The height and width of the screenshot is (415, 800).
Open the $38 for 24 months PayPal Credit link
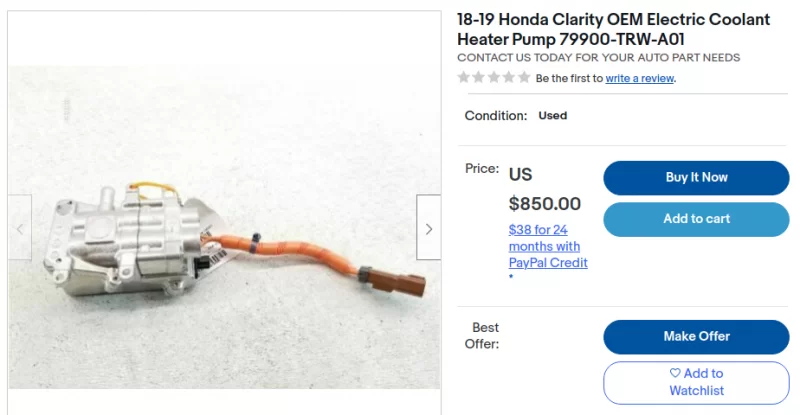(548, 247)
